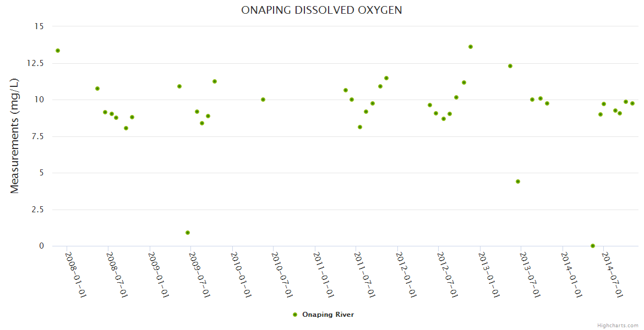
Task: Click the 2008-01-01 x-axis date label
Action: click(76, 274)
